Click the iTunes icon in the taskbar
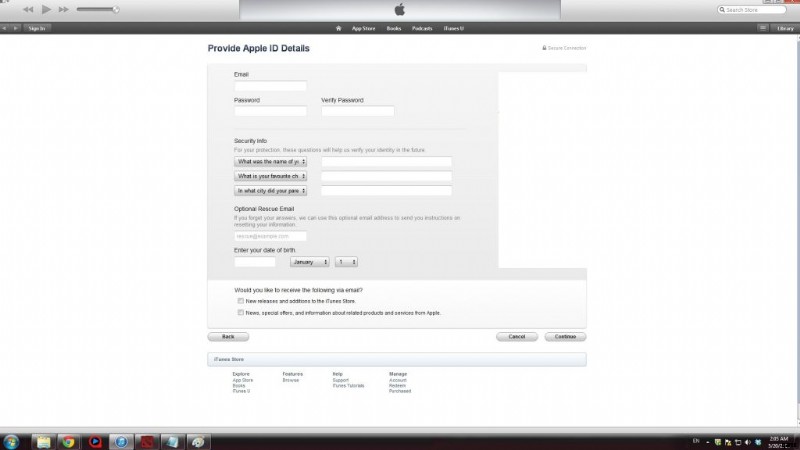The width and height of the screenshot is (800, 450). [x=120, y=441]
